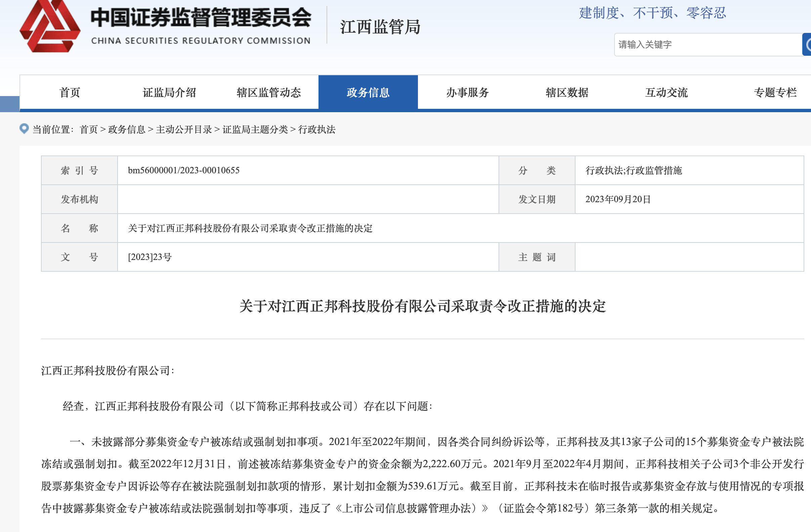Click the blue search button icon
Viewport: 811px width, 532px height.
pos(807,44)
